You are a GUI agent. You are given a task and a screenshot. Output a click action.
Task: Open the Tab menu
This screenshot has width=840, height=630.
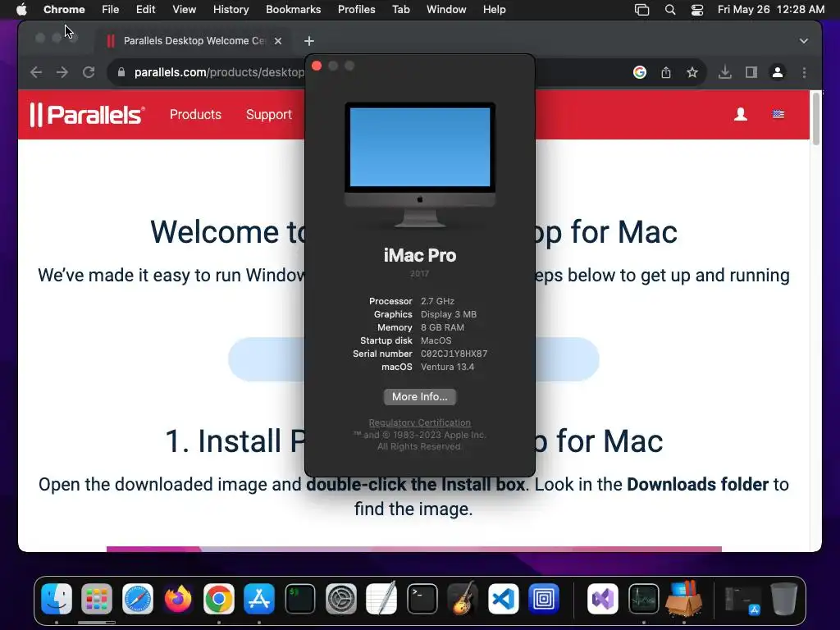pyautogui.click(x=400, y=9)
